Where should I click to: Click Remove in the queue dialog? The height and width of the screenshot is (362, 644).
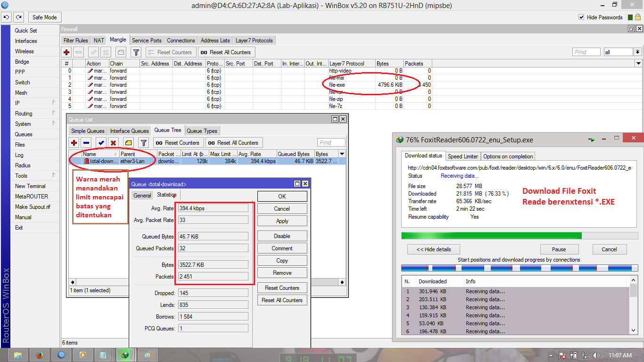point(282,273)
